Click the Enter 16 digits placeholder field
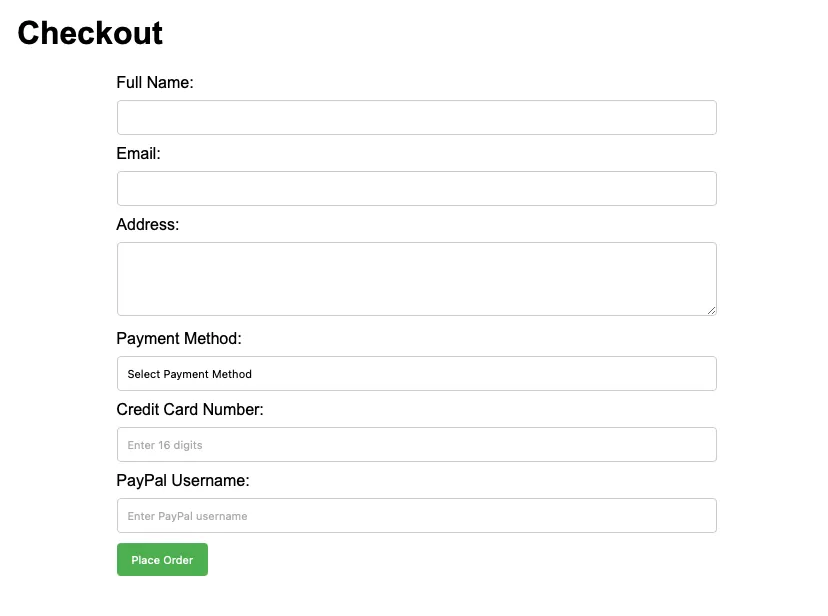This screenshot has height=616, width=828. pyautogui.click(x=416, y=444)
